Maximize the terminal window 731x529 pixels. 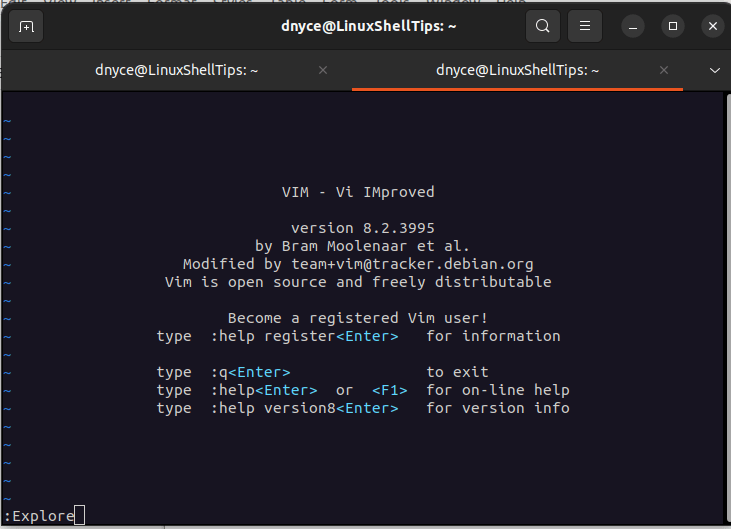click(x=673, y=27)
